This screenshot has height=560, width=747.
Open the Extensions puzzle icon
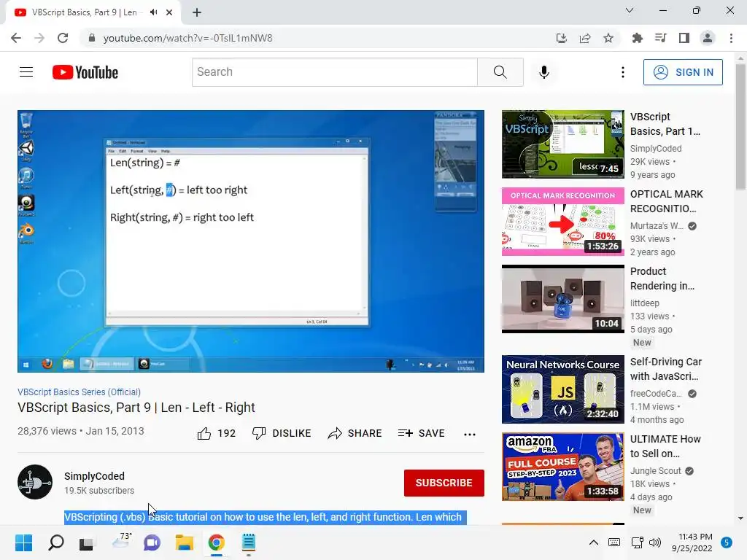tap(637, 38)
